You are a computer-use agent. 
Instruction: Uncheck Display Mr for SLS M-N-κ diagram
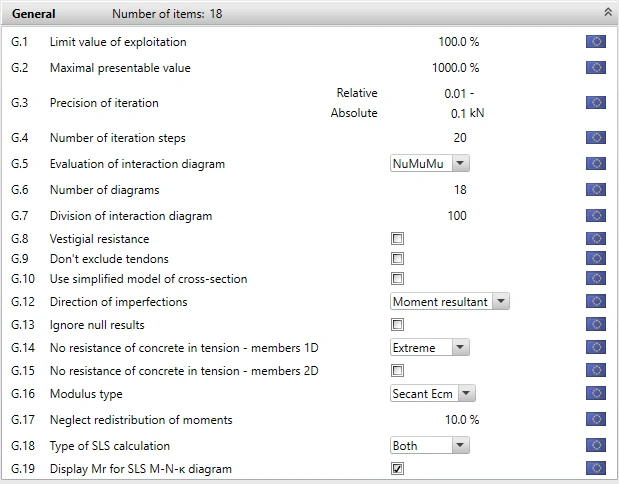(x=397, y=469)
